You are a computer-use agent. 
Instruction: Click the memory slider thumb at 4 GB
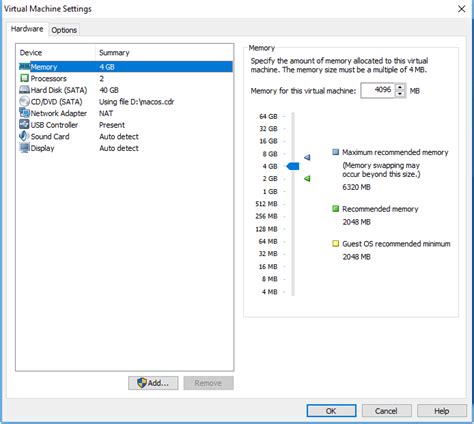[x=293, y=166]
